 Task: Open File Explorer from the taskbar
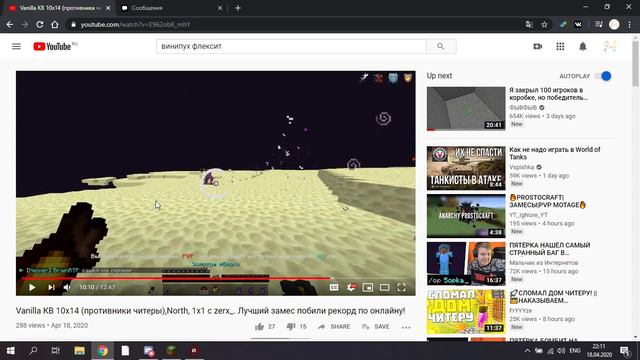click(79, 351)
